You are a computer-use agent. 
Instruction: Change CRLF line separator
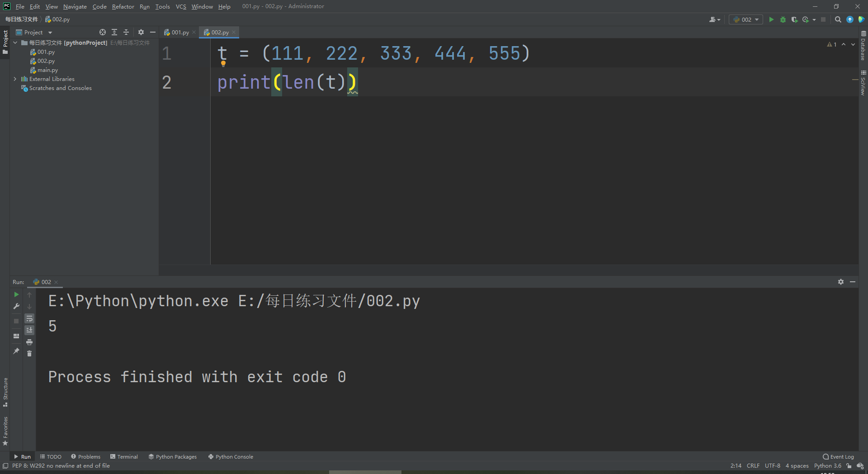point(753,466)
